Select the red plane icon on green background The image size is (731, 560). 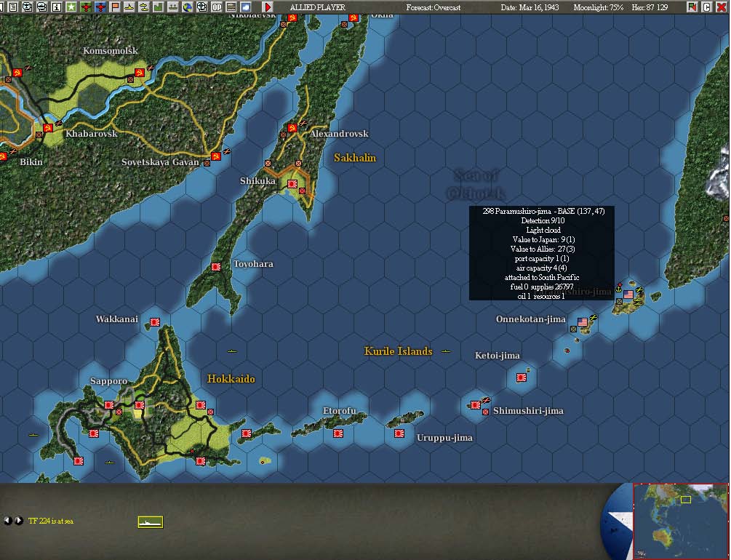point(86,7)
